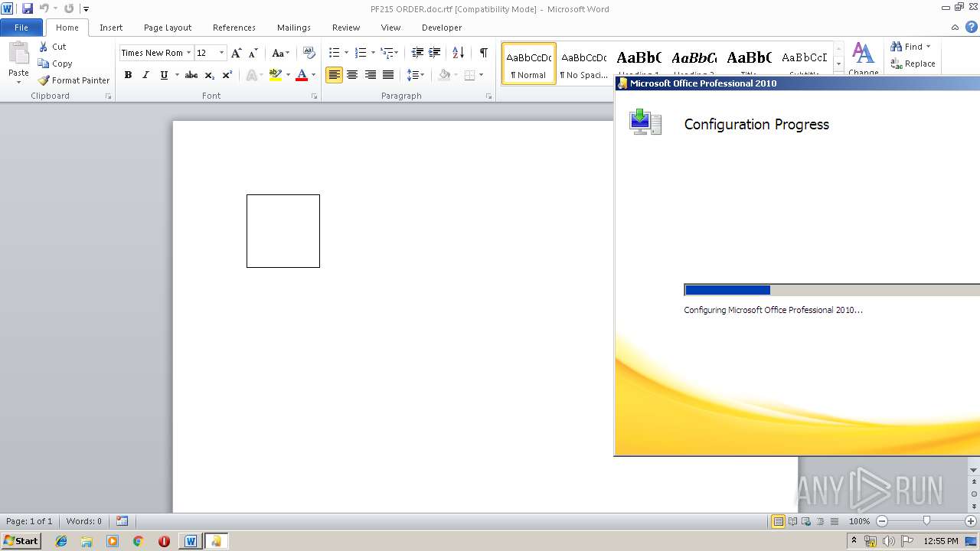
Task: Toggle superscript formatting
Action: [227, 75]
